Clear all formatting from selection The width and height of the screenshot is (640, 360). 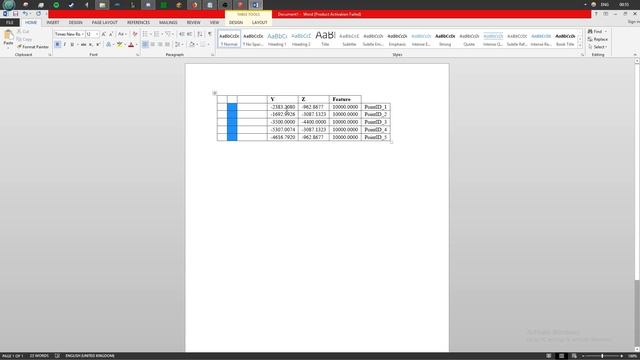tap(135, 34)
